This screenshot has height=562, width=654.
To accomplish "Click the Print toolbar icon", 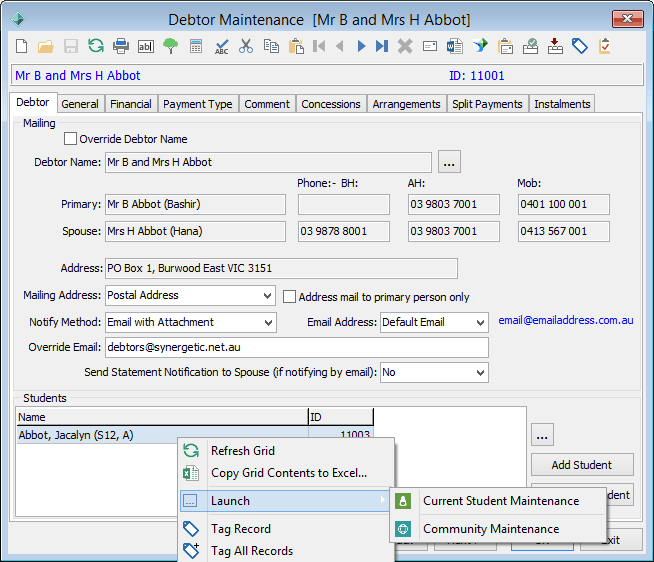I will (x=121, y=46).
